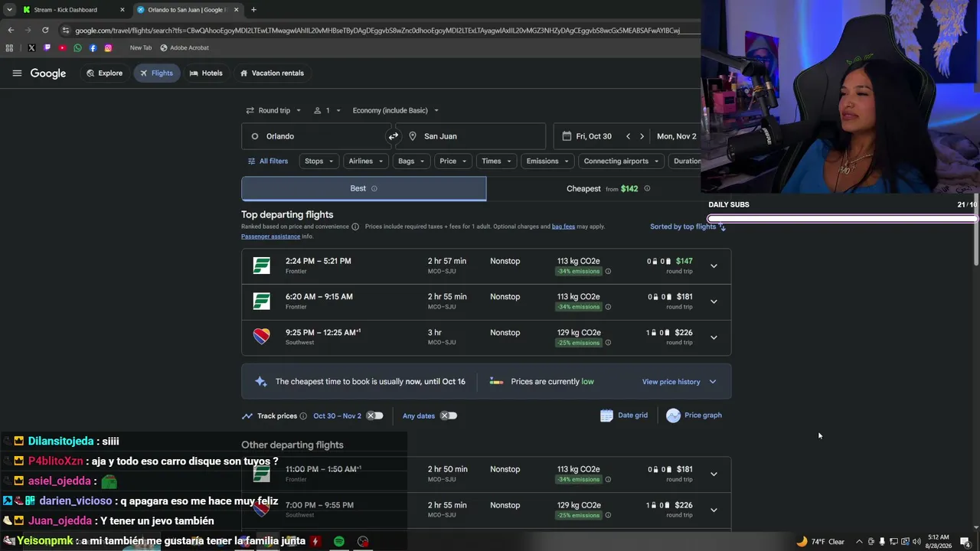Open Adobe Acrobat bookmark
This screenshot has height=551, width=980.
point(185,47)
